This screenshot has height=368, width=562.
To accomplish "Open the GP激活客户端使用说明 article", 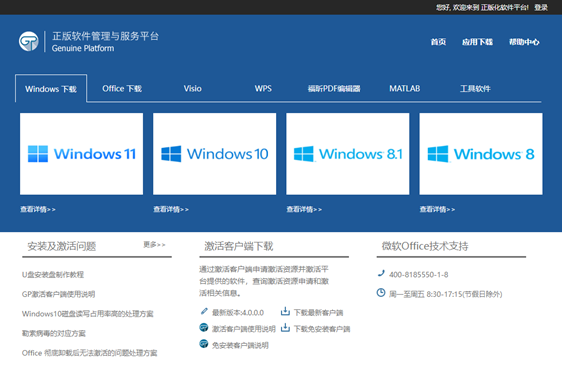I will (x=58, y=294).
